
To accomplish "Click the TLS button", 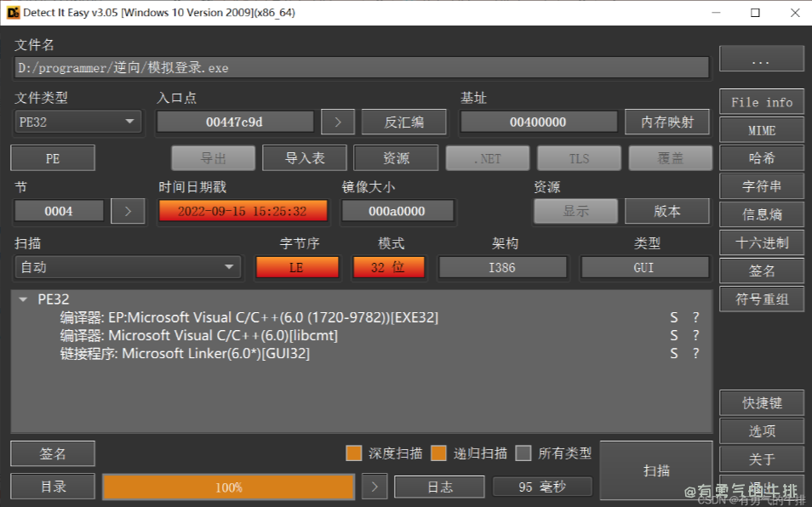I will click(579, 158).
